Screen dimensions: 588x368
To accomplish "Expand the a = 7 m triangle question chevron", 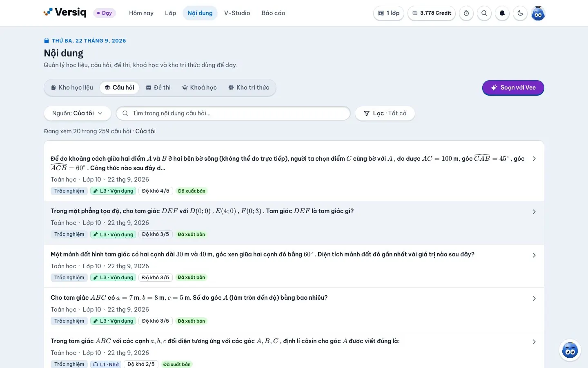I will (534, 298).
